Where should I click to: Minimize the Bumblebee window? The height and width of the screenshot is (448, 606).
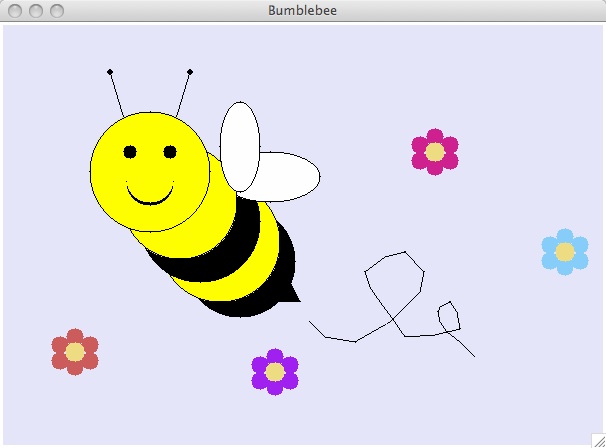(36, 10)
